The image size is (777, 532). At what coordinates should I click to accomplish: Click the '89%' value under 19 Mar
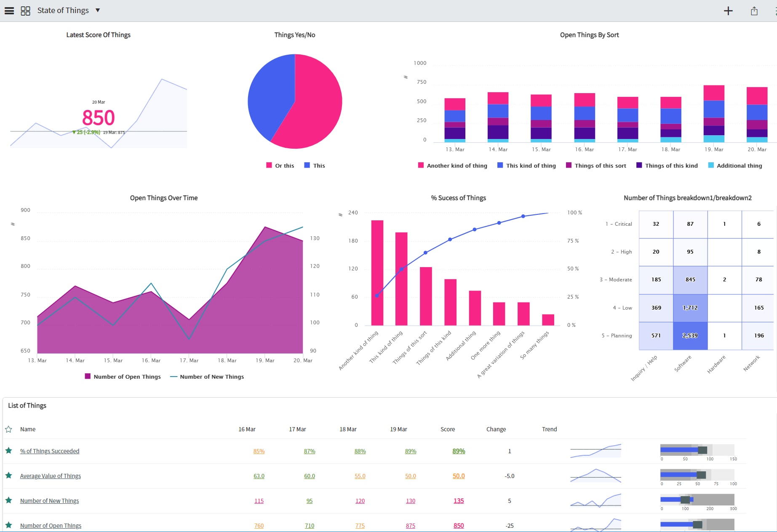click(x=410, y=451)
